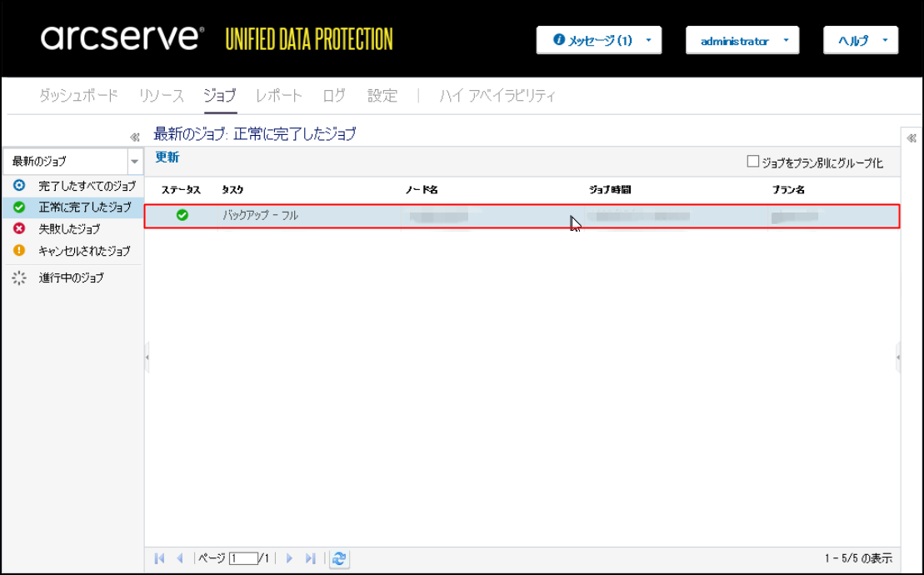View 進行中のジョブ list

click(x=72, y=277)
